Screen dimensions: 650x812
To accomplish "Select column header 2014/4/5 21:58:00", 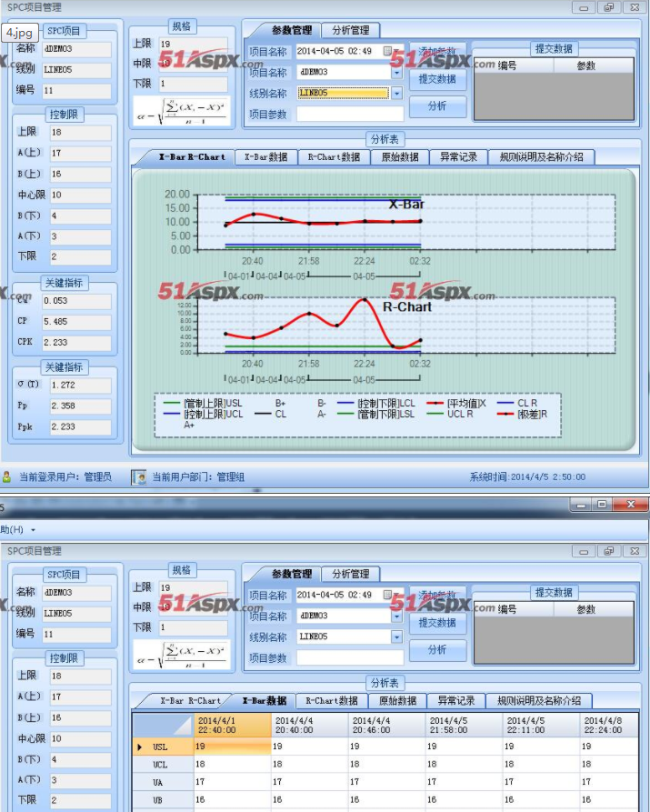I will 464,725.
